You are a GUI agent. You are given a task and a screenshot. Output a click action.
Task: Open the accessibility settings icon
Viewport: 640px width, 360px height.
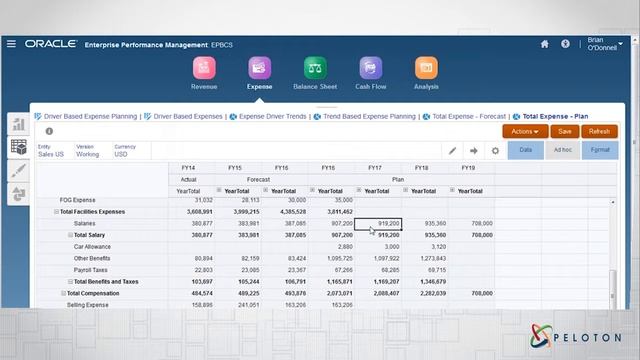pos(565,44)
